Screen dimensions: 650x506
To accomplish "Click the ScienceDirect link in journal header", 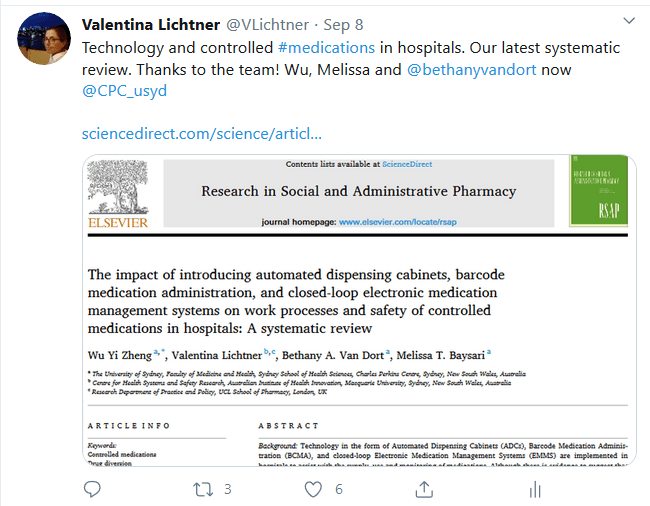I will 405,164.
